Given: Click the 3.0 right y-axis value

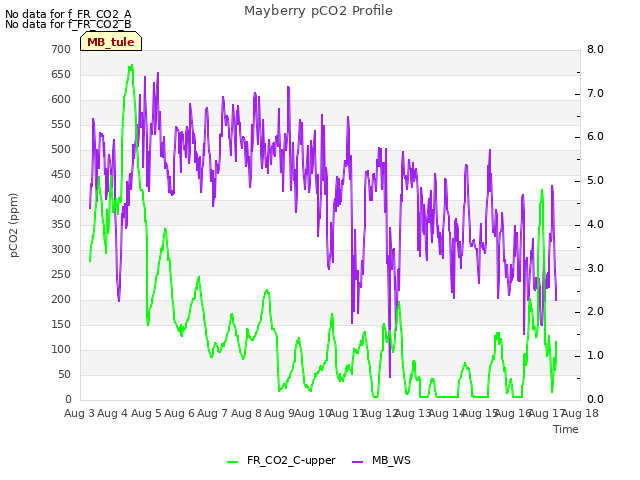Looking at the screenshot, I should (x=595, y=269).
